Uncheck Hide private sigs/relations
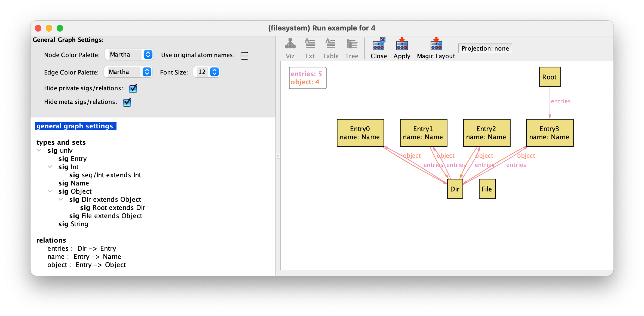Image resolution: width=644 pixels, height=316 pixels. pyautogui.click(x=133, y=89)
